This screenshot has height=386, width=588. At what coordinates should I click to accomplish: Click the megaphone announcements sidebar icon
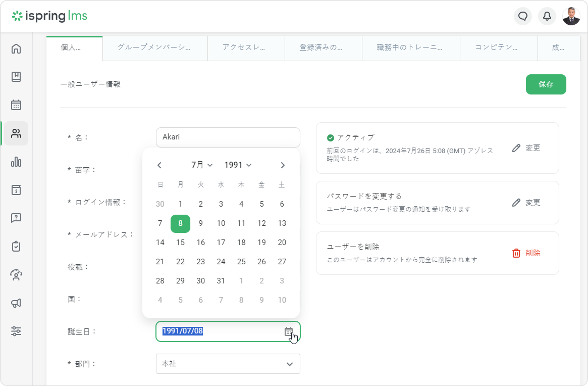(x=16, y=303)
